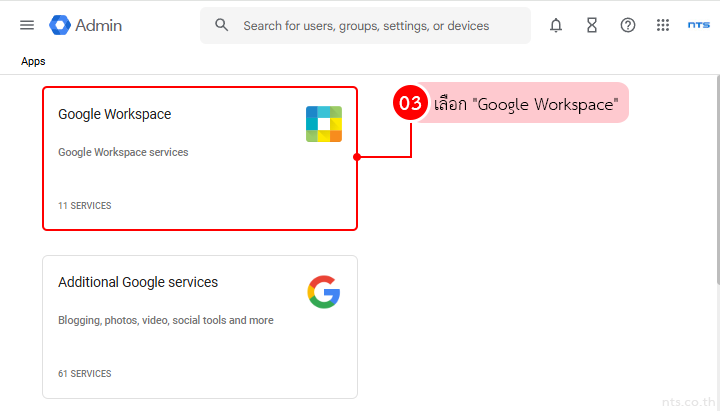Image resolution: width=720 pixels, height=411 pixels.
Task: Click the "11 SERVICES" label
Action: pos(85,206)
